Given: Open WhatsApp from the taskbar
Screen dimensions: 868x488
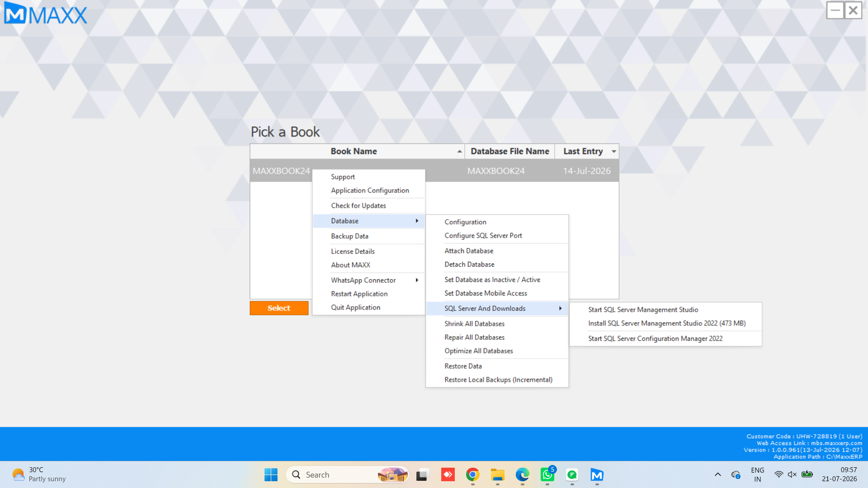Looking at the screenshot, I should (547, 475).
